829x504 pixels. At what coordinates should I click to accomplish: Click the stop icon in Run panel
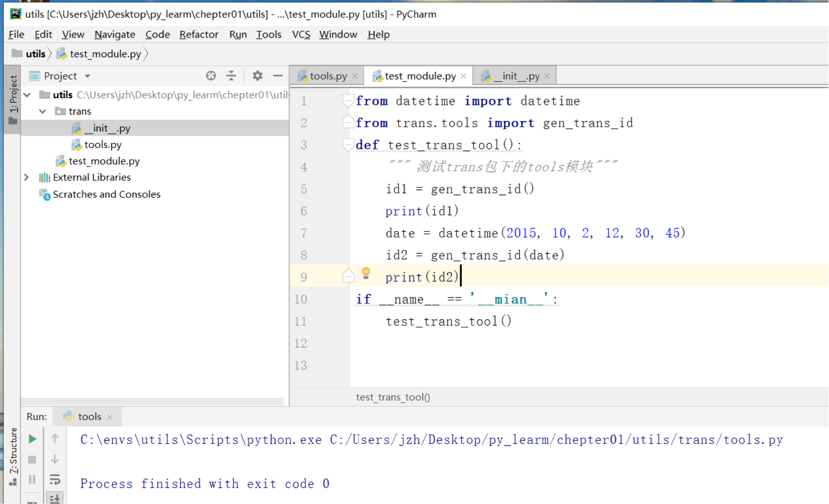(33, 459)
